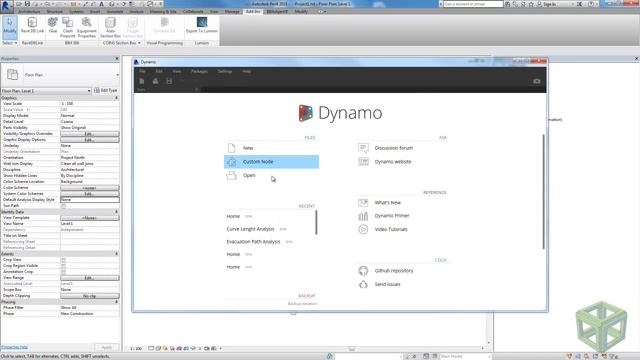Viewport: 640px width, 360px height.
Task: Click the Dynamo start page vertical scrollbar
Action: [543, 192]
